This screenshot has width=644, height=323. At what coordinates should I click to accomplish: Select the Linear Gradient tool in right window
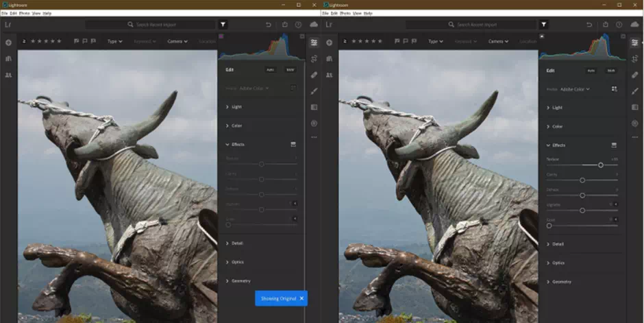635,107
